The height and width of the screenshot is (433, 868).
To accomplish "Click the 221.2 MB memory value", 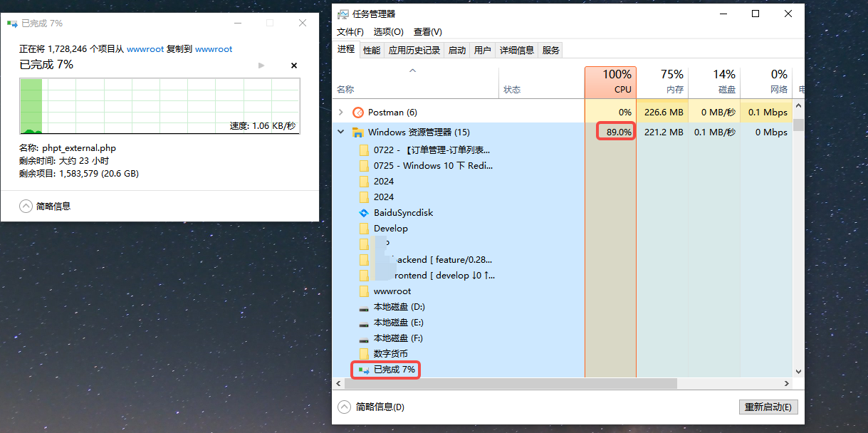I will (664, 132).
